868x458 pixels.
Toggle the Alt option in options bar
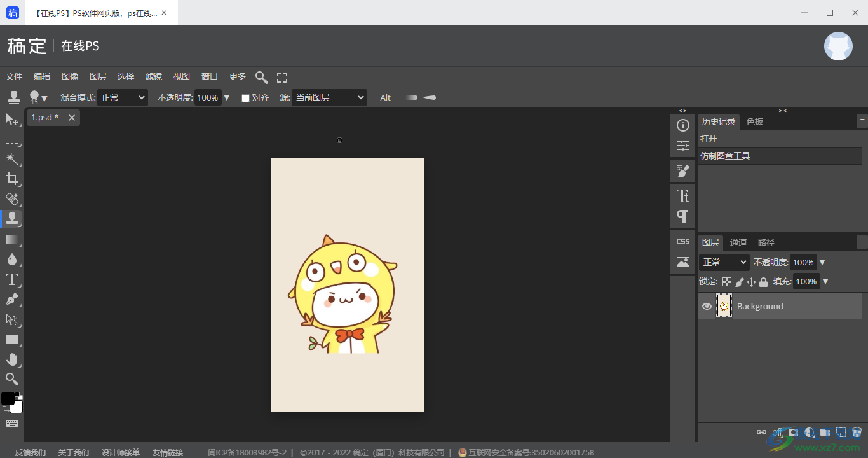point(386,98)
